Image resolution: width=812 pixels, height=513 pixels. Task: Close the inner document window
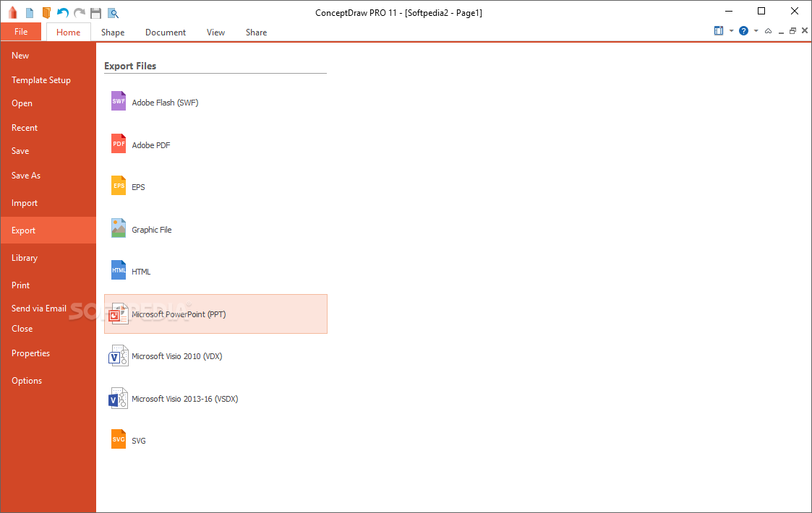pos(805,30)
